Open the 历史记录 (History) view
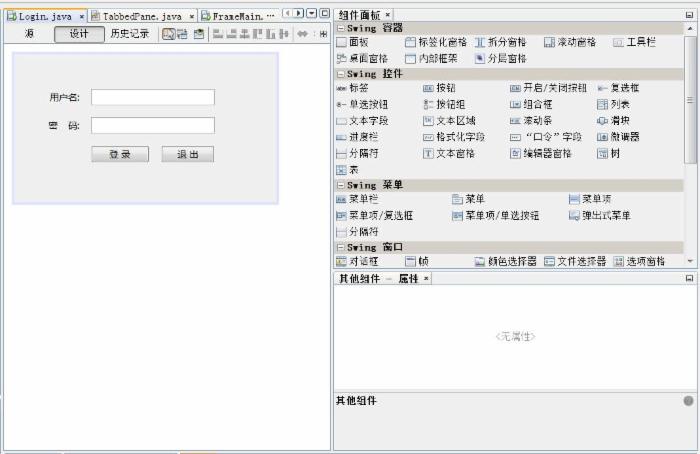This screenshot has height=454, width=700. click(129, 34)
